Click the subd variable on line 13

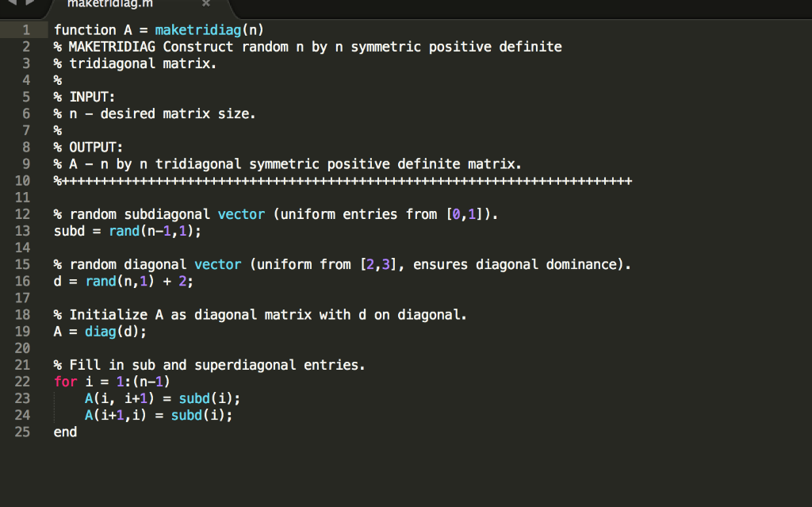pyautogui.click(x=67, y=231)
